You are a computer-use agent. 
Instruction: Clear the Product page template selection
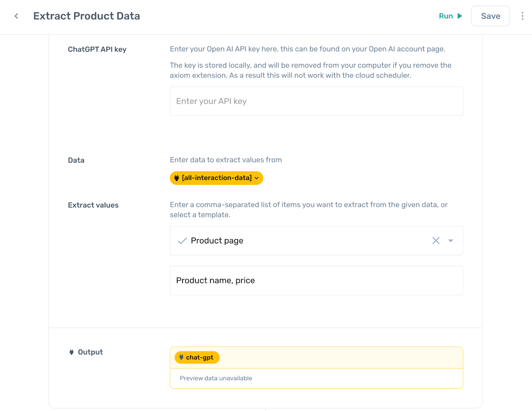tap(436, 240)
